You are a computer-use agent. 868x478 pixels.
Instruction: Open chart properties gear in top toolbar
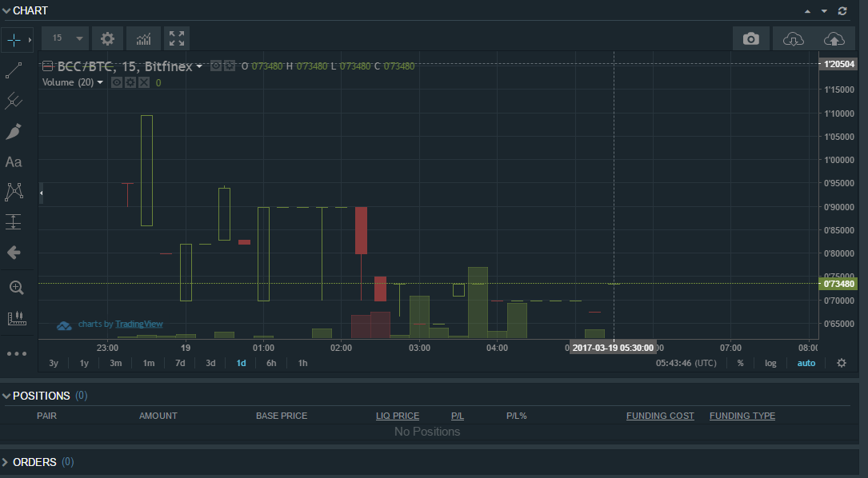(107, 38)
